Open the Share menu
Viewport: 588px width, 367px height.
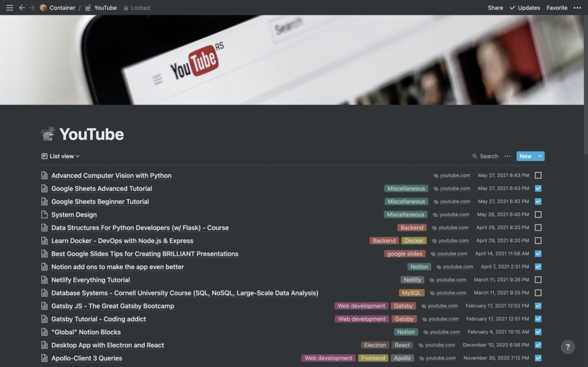496,8
